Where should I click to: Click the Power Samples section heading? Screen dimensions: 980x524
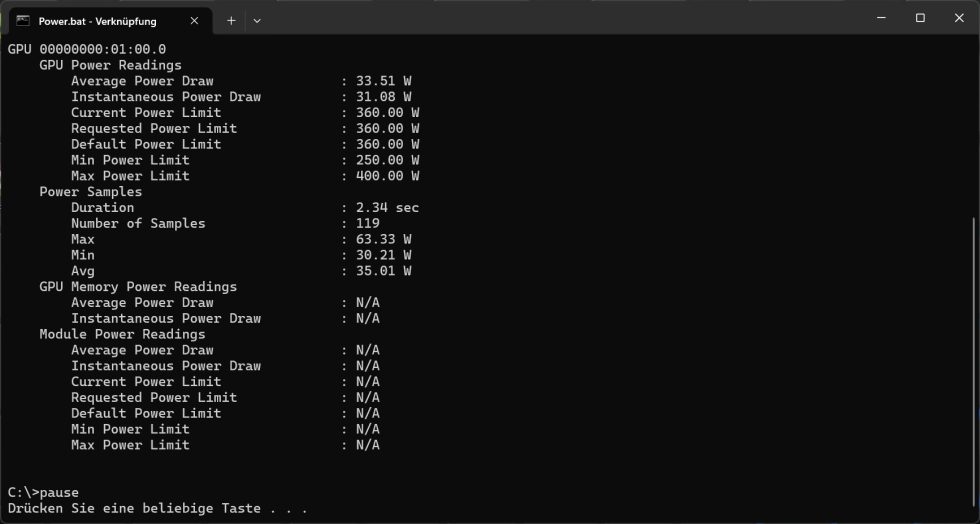point(91,192)
